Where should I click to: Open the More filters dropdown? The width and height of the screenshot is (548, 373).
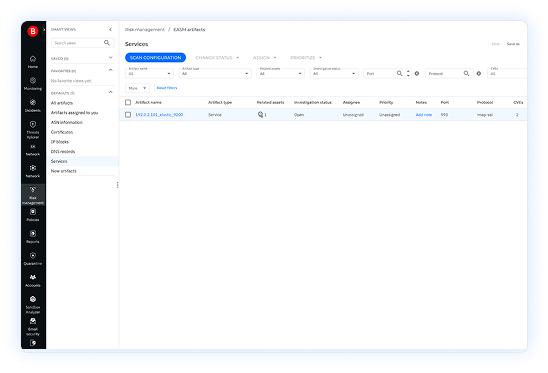[x=137, y=88]
